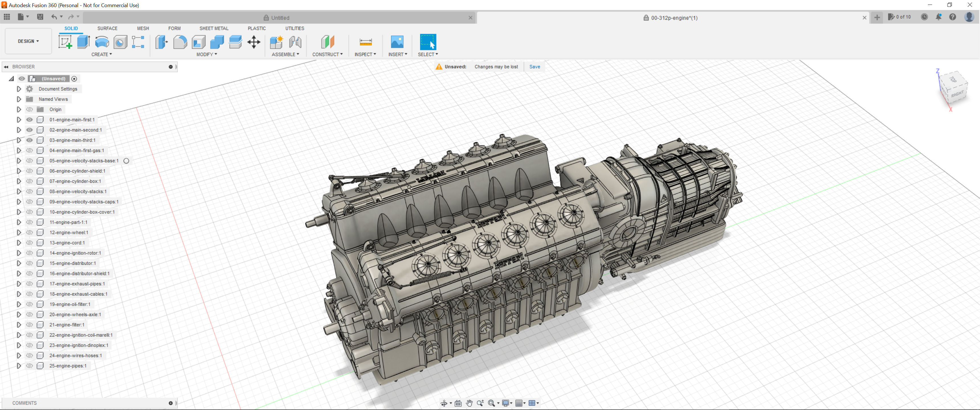Screen dimensions: 980x410
Task: Click the New Component icon in Assemble
Action: point(277,42)
